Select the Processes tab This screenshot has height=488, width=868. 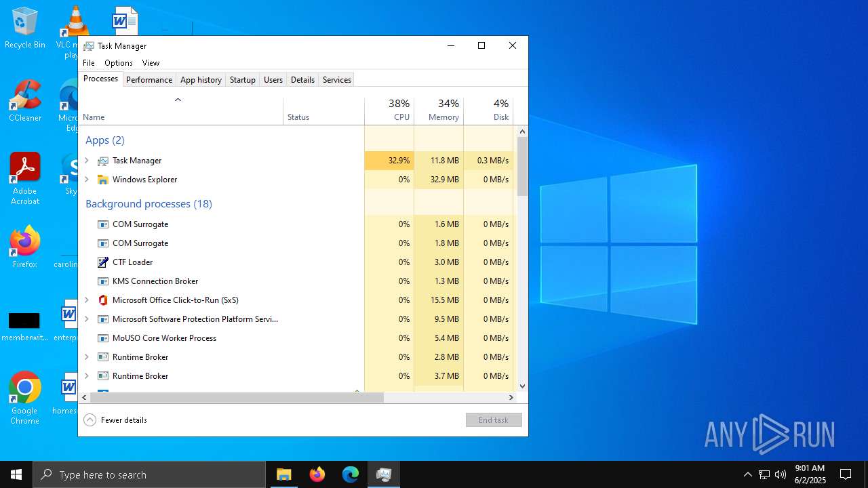(100, 79)
